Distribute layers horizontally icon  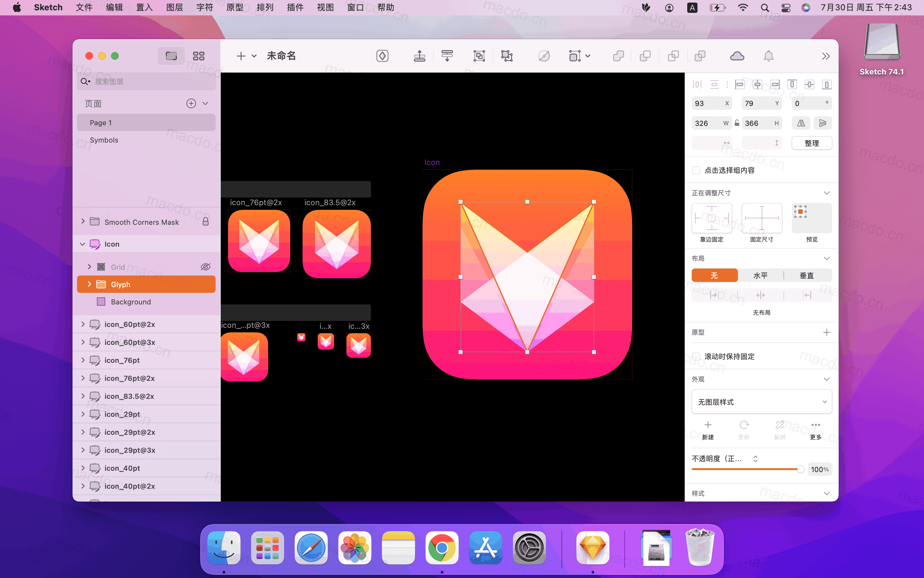click(x=697, y=84)
